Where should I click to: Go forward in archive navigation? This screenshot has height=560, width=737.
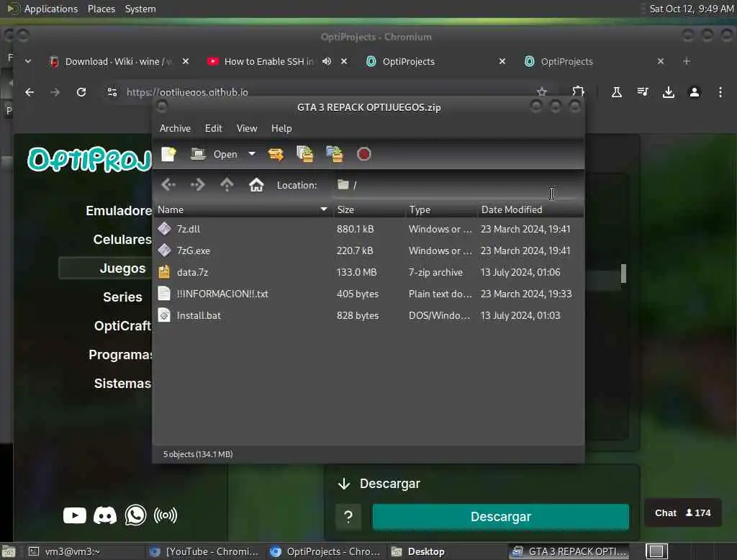(x=198, y=185)
